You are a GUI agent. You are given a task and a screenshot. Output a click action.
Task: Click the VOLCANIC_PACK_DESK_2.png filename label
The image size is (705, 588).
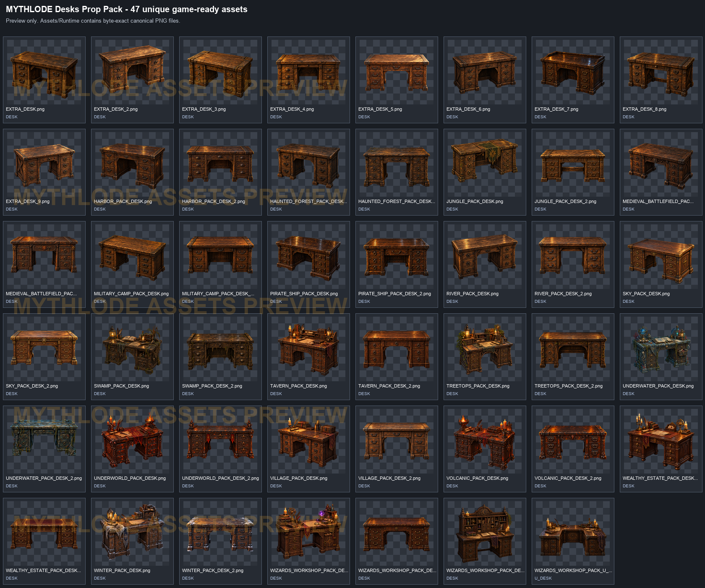tap(568, 478)
